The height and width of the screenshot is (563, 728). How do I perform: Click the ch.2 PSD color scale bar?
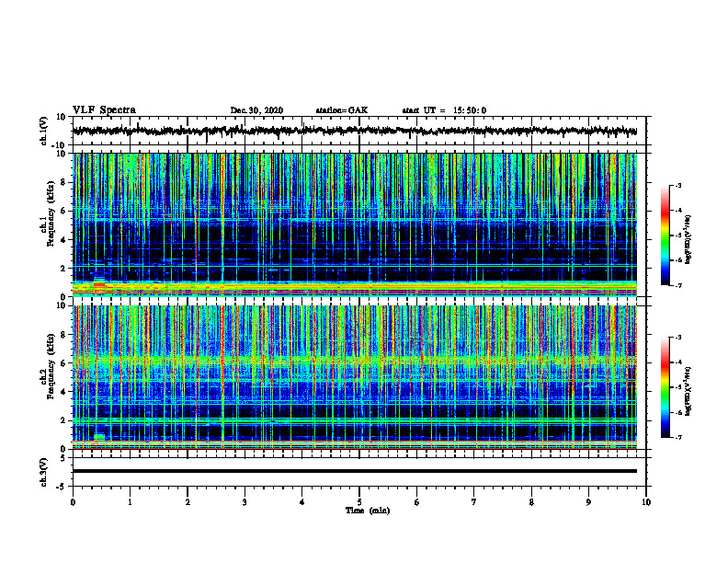(665, 387)
